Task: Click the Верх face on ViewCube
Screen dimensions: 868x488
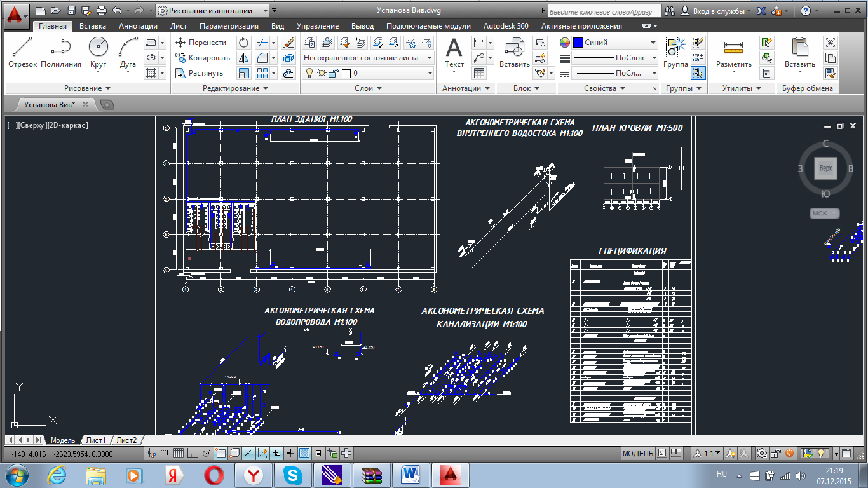Action: (x=825, y=168)
